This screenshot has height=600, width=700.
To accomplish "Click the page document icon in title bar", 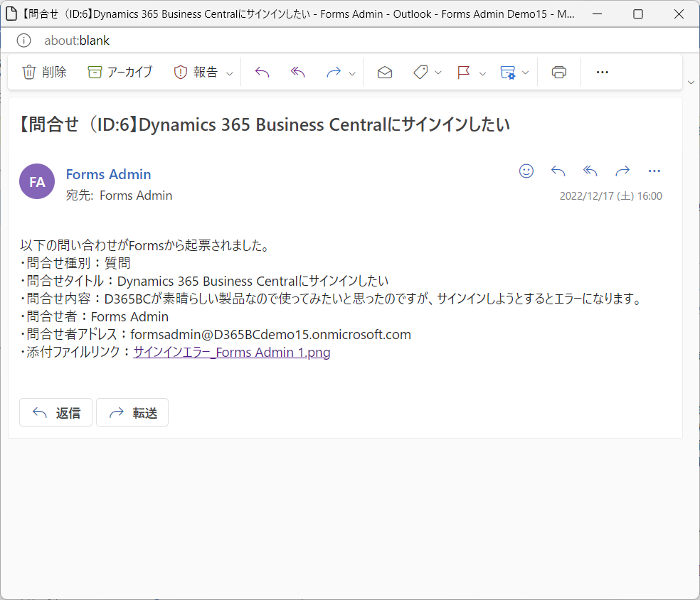I will point(11,14).
